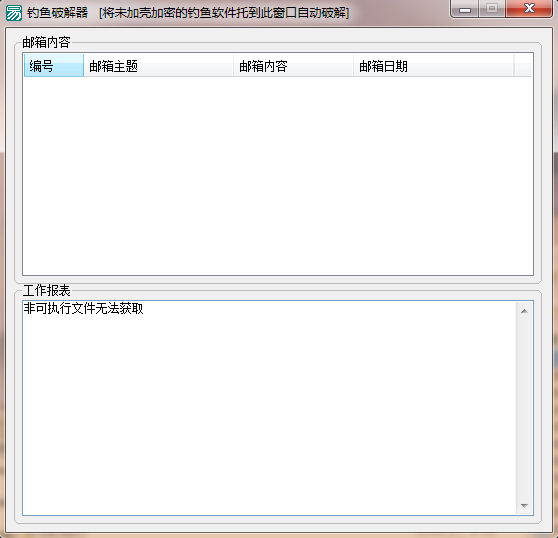Click the 邮箱日期 column header

[433, 65]
